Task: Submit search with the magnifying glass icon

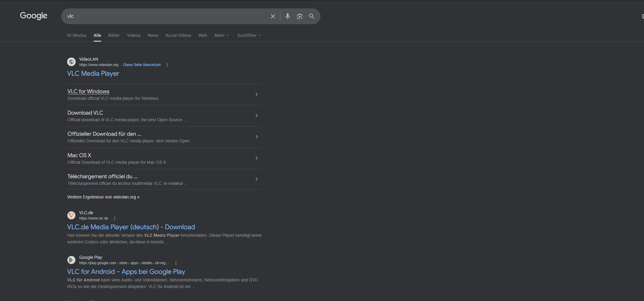Action: 311,16
